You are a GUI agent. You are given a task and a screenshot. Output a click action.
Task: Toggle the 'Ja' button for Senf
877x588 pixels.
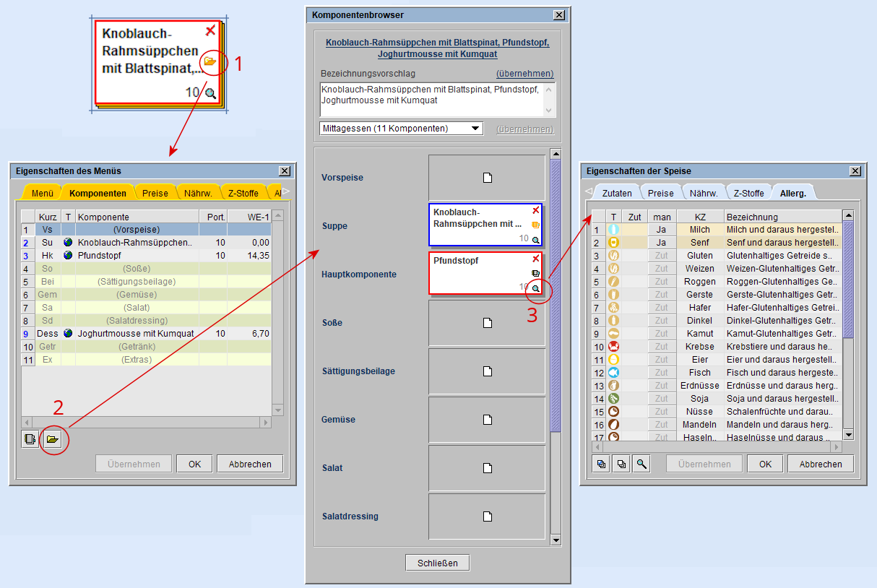pos(661,243)
